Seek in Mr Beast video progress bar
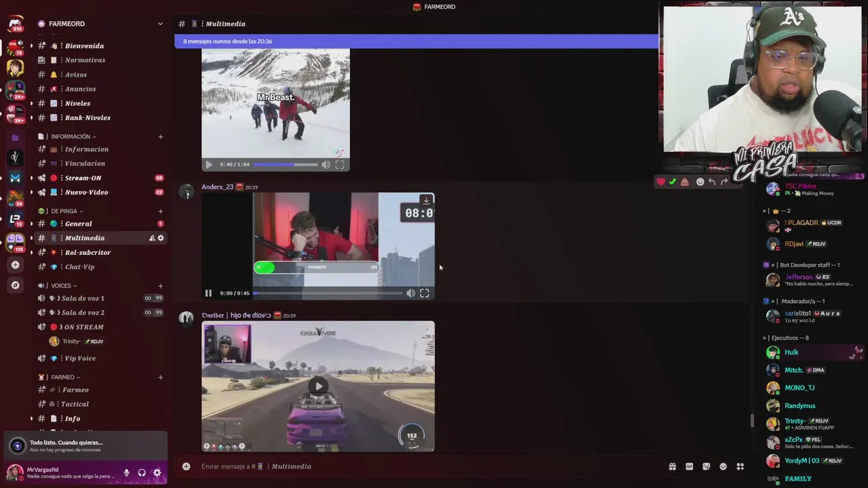Viewport: 868px width, 488px height. pos(285,165)
